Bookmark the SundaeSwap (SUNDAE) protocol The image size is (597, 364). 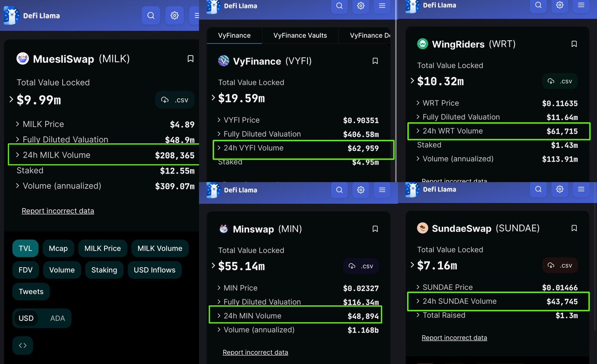pos(574,228)
